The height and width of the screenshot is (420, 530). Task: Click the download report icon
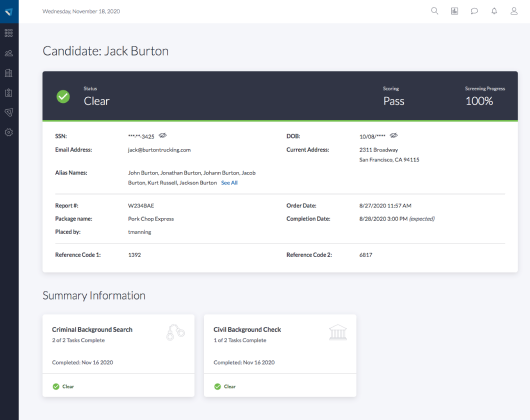click(x=454, y=11)
